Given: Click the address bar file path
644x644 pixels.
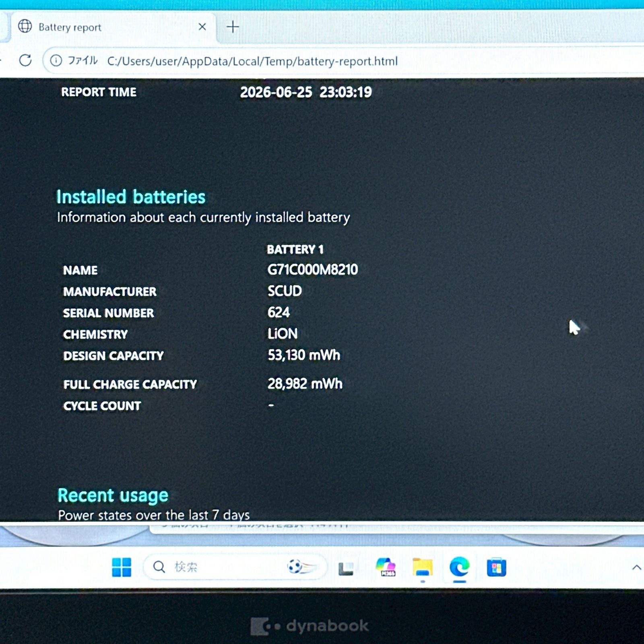Looking at the screenshot, I should [x=252, y=61].
